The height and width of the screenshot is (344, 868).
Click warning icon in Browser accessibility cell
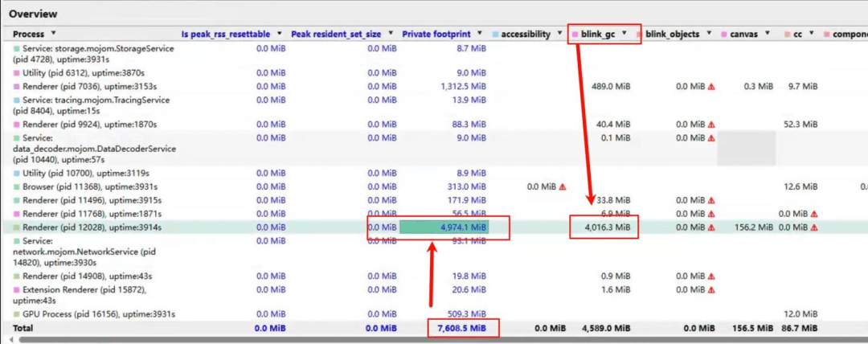tap(563, 186)
